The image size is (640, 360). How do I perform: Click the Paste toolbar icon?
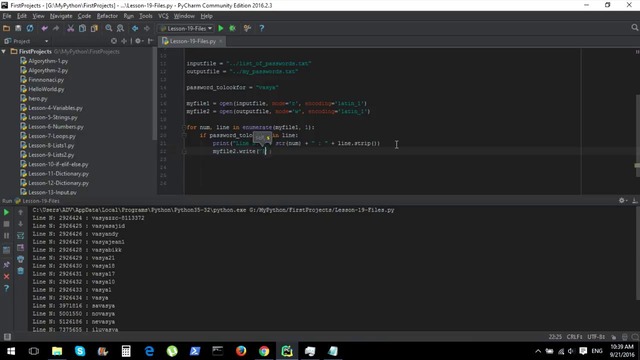click(94, 28)
